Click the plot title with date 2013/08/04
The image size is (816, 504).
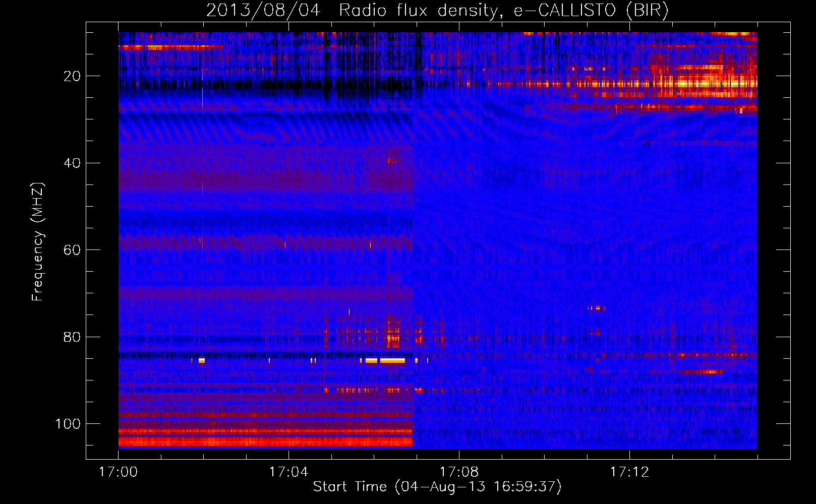click(437, 10)
